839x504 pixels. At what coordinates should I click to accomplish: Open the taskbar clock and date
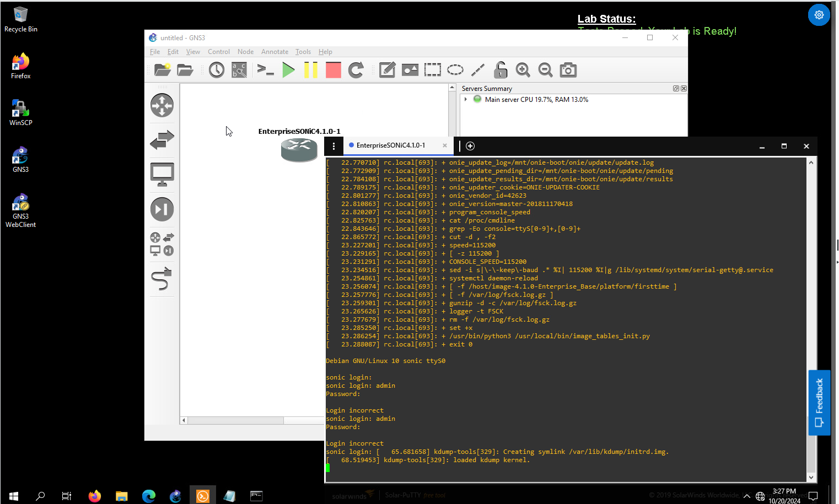[784, 496]
